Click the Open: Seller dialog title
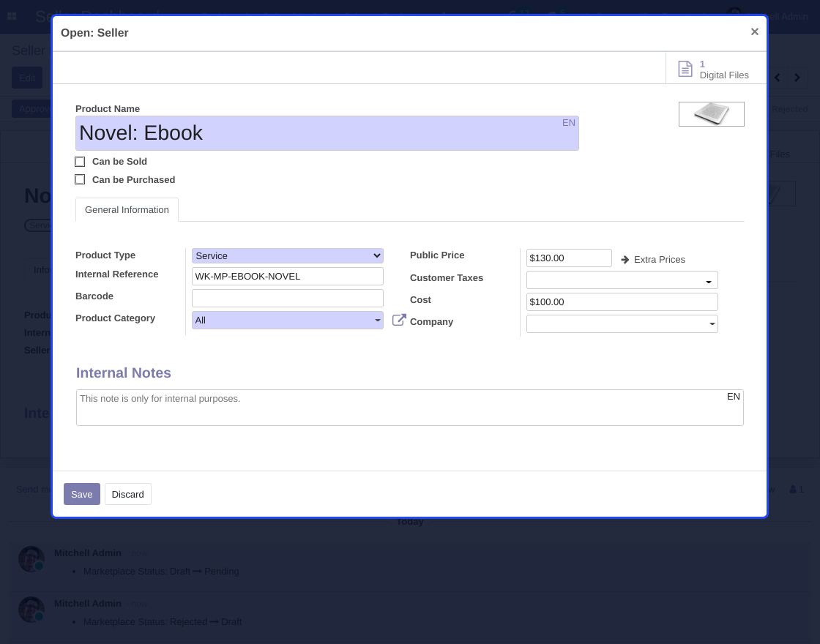This screenshot has width=820, height=644. (x=94, y=33)
